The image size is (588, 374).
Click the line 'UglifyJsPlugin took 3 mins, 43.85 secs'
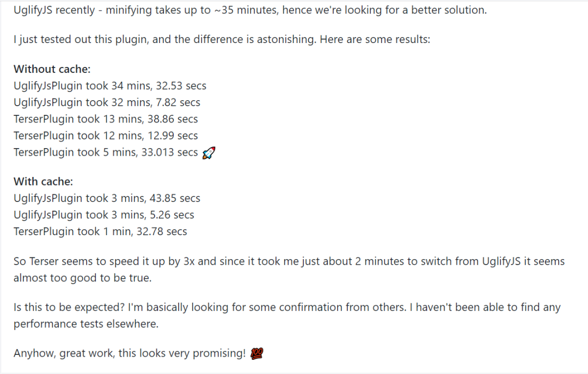(x=107, y=198)
